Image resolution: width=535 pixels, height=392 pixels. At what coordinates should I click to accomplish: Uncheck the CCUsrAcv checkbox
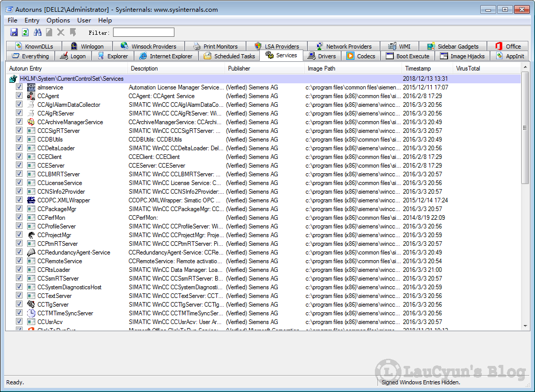click(x=19, y=321)
